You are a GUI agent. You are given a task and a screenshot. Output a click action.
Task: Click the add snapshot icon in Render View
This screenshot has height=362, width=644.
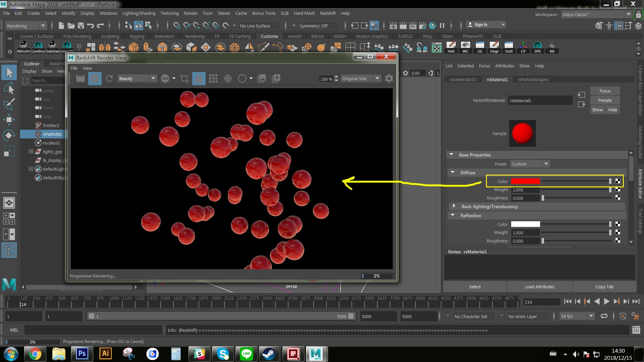(x=276, y=78)
